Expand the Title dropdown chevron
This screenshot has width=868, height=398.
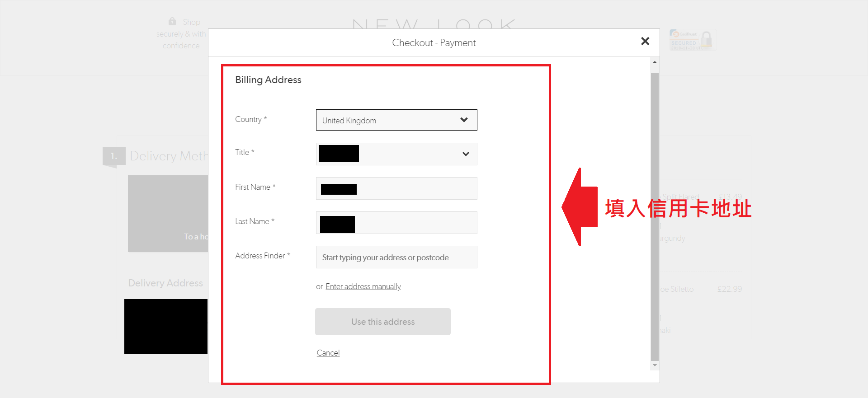pos(466,154)
